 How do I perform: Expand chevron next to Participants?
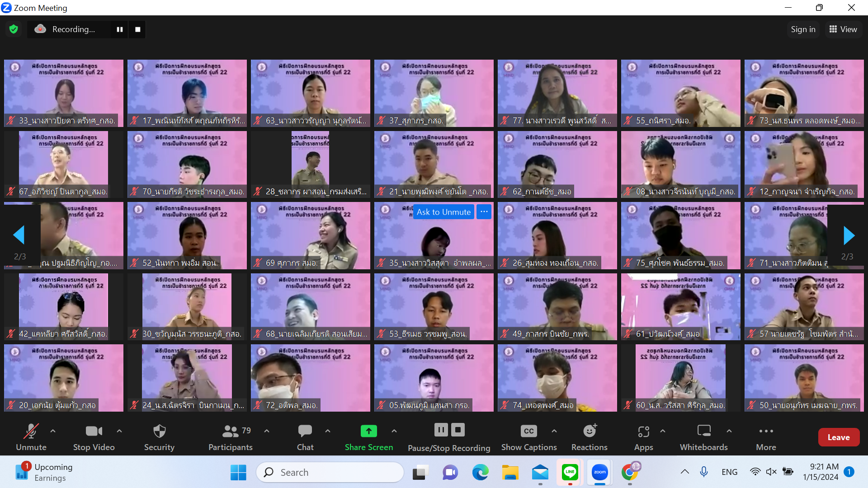[x=267, y=431]
